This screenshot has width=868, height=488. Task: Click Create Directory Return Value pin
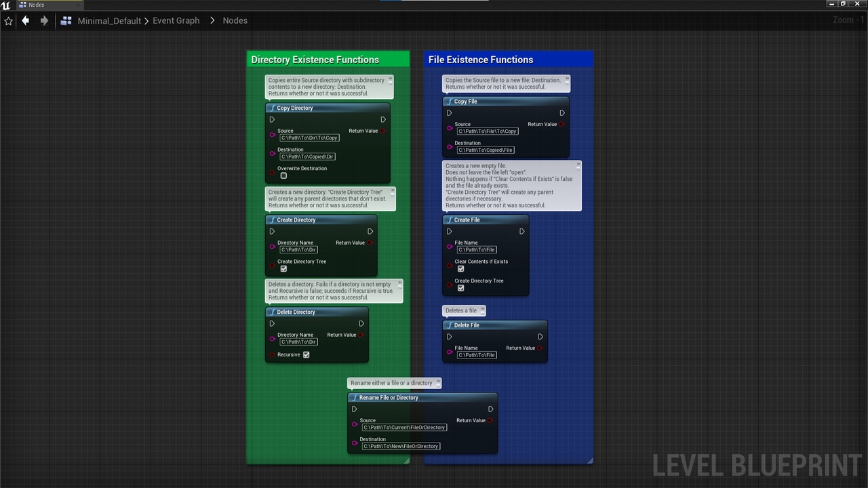click(x=370, y=243)
